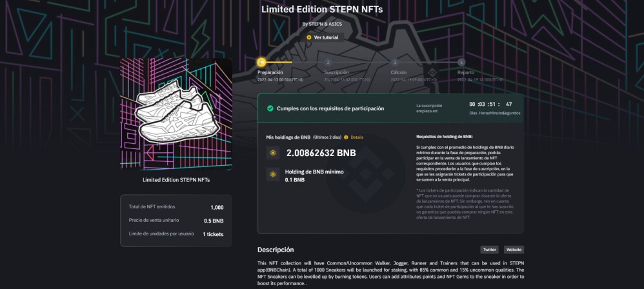The width and height of the screenshot is (644, 289).
Task: Click the yellow progress line after Preparación
Action: coord(279,63)
